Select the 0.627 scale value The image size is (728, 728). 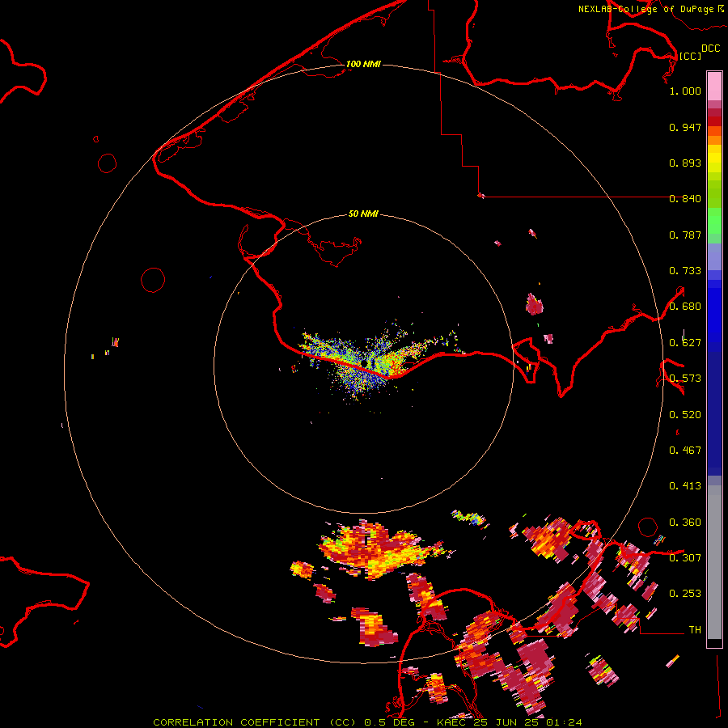tap(685, 343)
